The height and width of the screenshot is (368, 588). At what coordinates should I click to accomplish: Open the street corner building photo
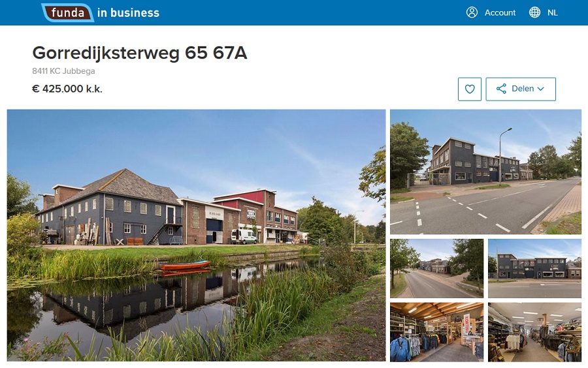coord(485,172)
